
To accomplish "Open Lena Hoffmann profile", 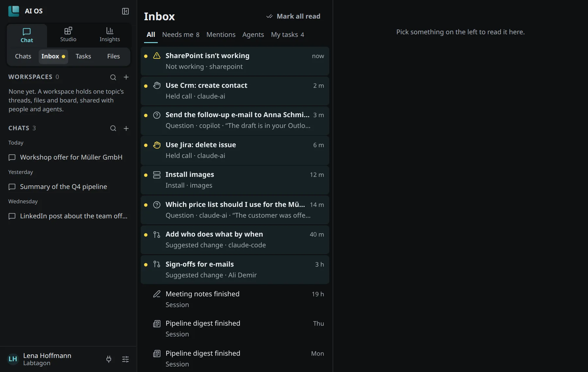I will pos(47,359).
